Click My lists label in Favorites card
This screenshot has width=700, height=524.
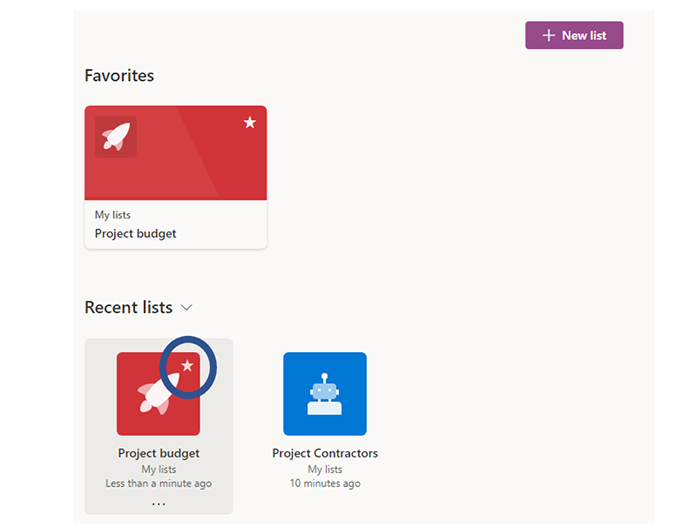(112, 215)
